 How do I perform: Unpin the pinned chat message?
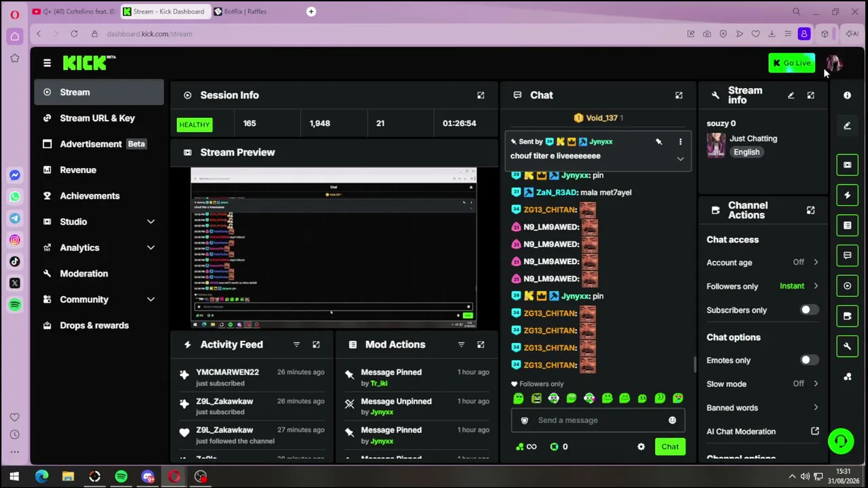tap(658, 142)
